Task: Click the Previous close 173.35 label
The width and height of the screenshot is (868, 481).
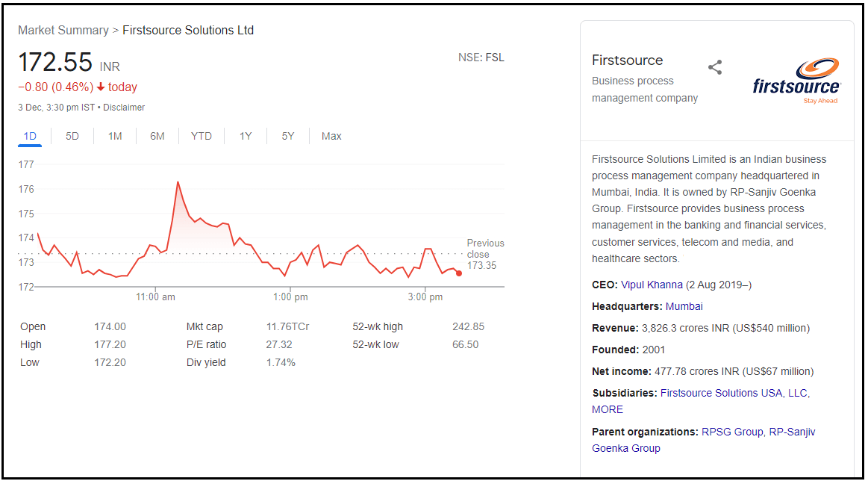Action: pyautogui.click(x=485, y=255)
